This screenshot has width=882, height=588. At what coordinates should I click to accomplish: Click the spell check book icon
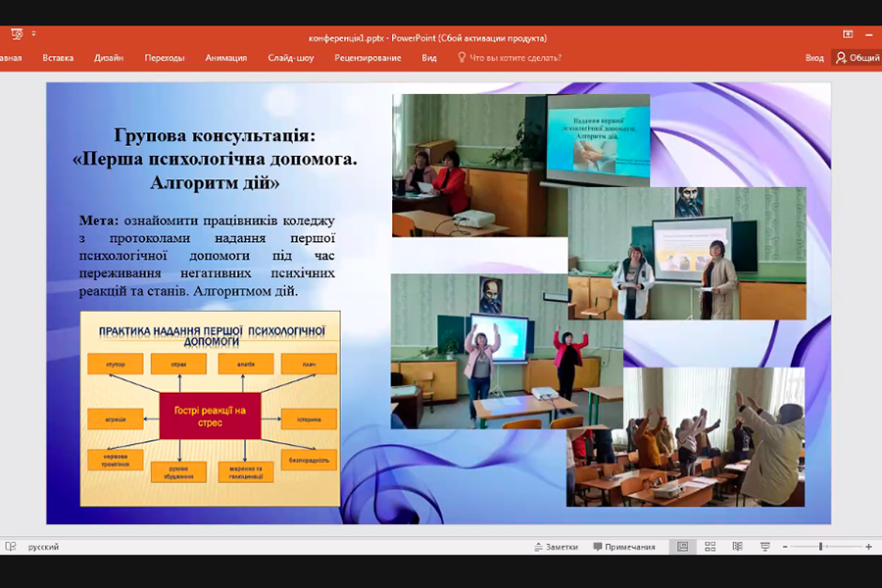point(10,547)
